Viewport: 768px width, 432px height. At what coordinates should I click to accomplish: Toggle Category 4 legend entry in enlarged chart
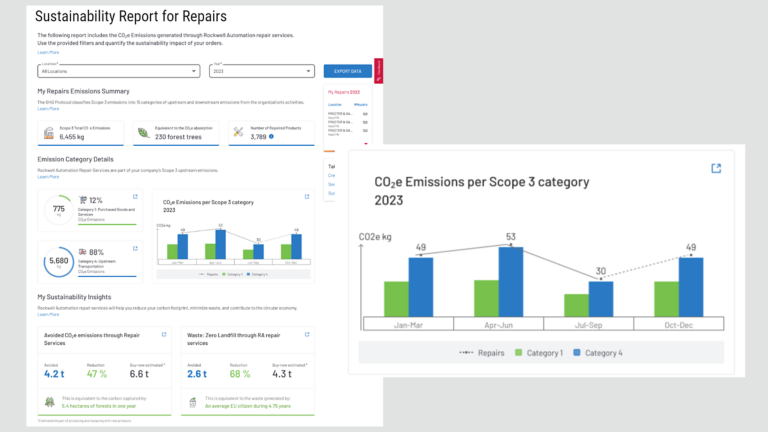tap(598, 353)
